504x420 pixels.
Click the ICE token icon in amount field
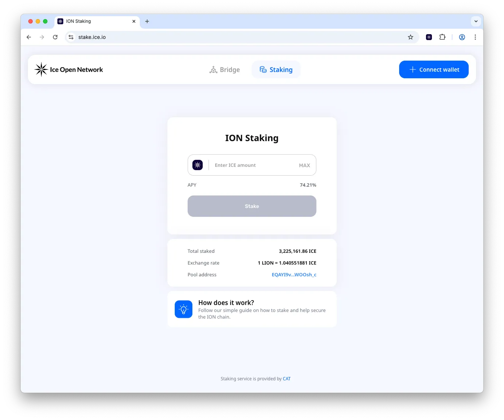[x=198, y=165]
